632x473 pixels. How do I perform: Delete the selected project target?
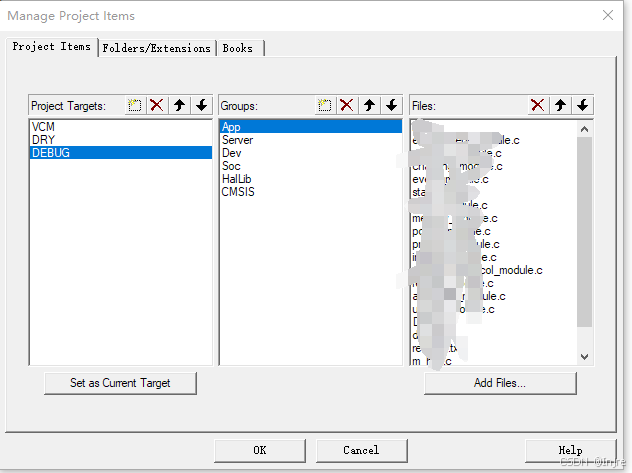(x=157, y=106)
